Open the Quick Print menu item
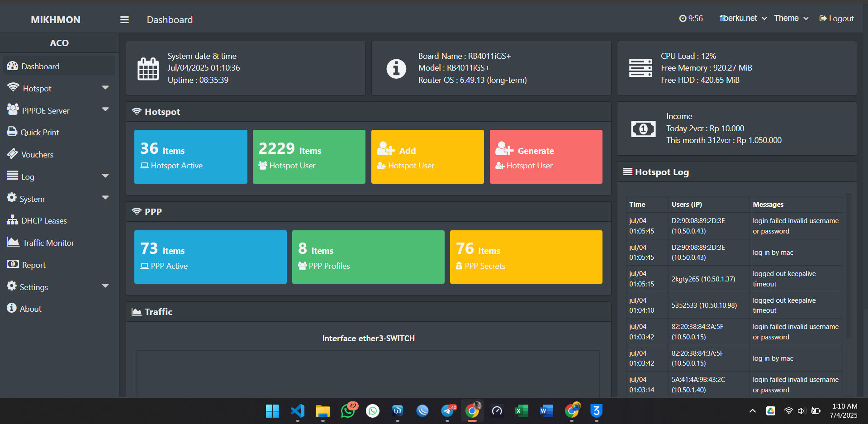Viewport: 868px width, 424px height. coord(59,132)
